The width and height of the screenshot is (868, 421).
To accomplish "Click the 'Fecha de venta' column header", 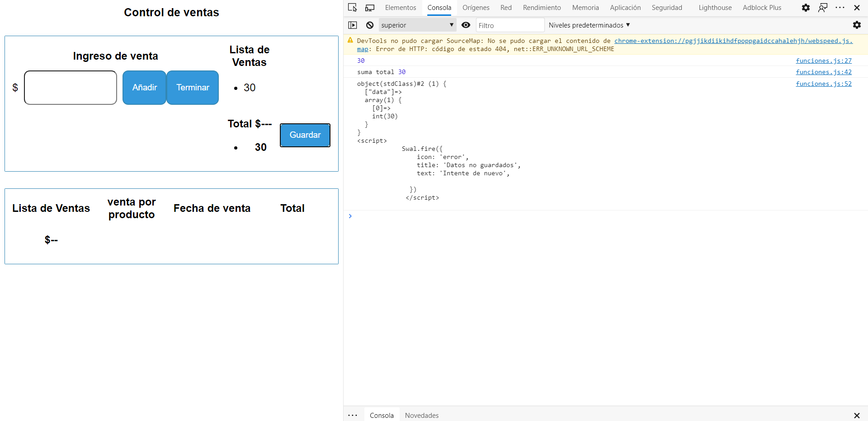I will click(212, 208).
